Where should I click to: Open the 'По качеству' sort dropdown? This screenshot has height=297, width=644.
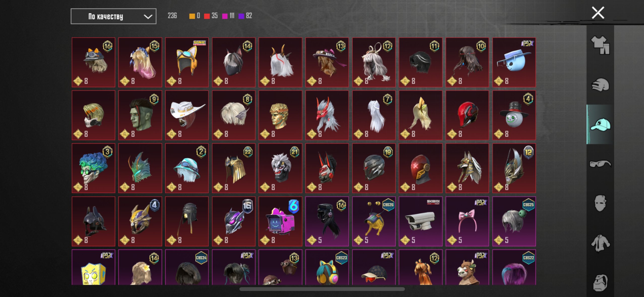[113, 16]
